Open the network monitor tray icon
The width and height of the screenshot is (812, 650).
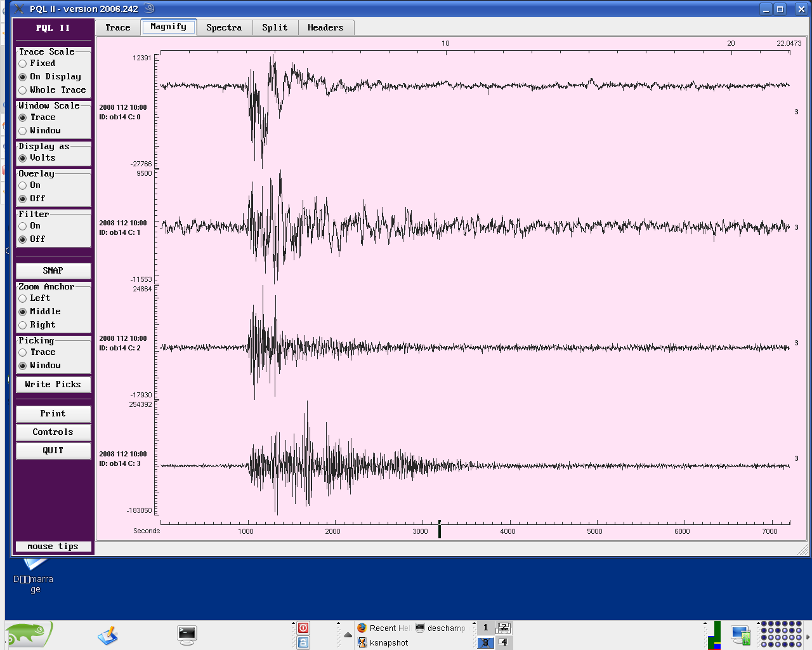tap(740, 635)
